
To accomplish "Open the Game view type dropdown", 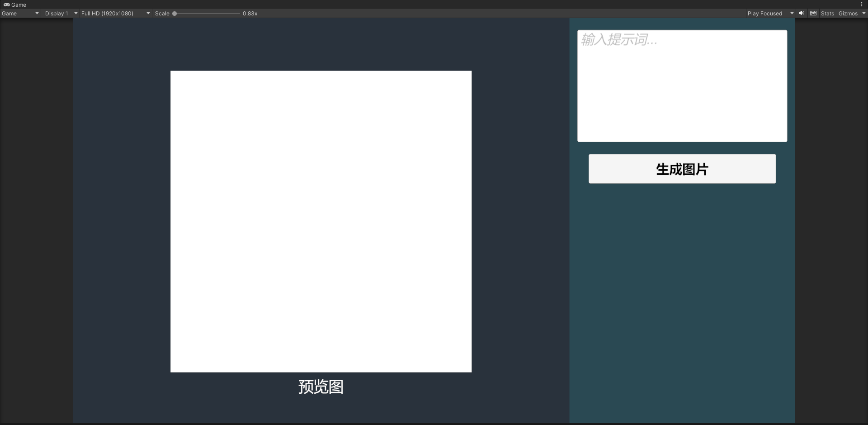I will click(20, 14).
